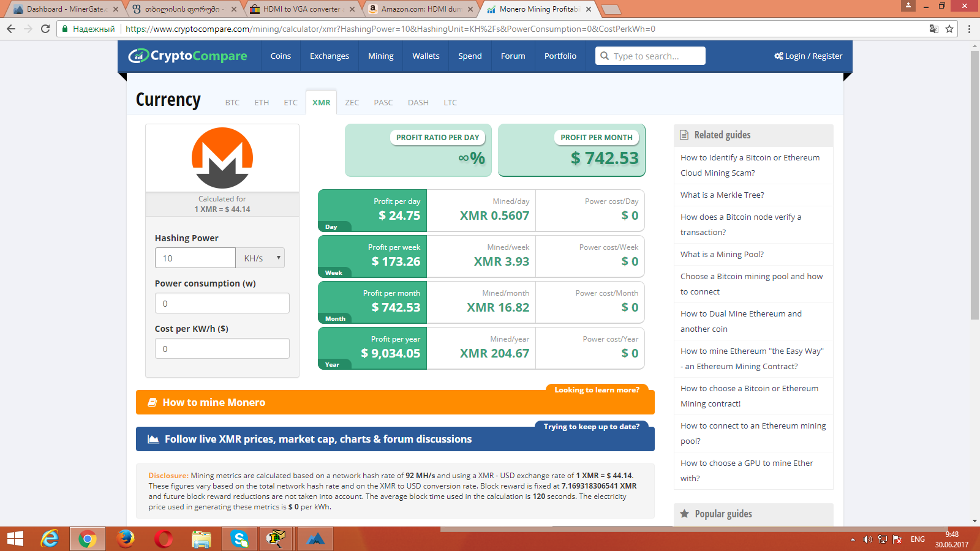The height and width of the screenshot is (551, 980).
Task: Open the Coins menu
Action: coord(281,56)
